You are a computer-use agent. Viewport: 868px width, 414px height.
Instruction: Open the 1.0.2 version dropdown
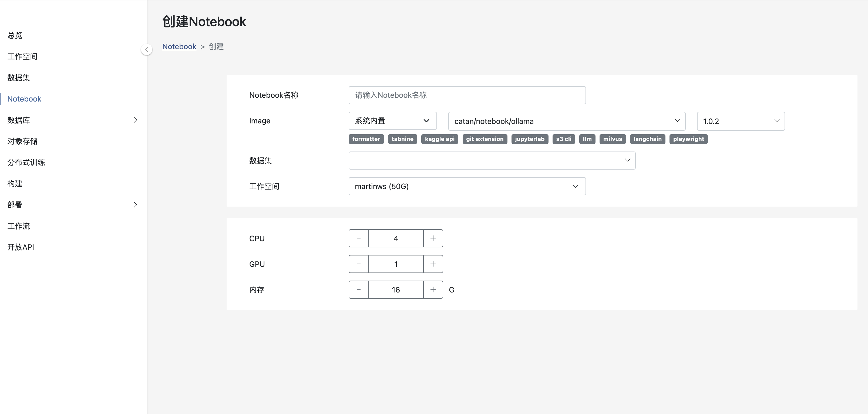coord(740,121)
